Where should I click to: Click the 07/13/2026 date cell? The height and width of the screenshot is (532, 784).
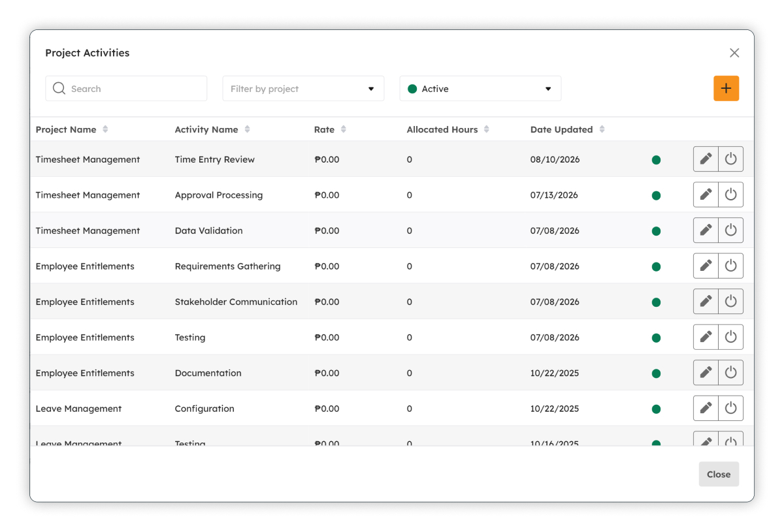point(554,195)
